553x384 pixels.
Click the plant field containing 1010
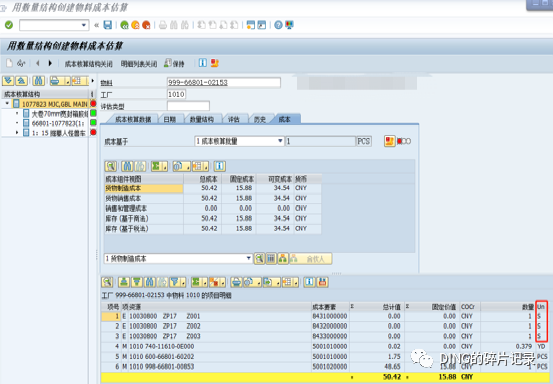(x=176, y=94)
